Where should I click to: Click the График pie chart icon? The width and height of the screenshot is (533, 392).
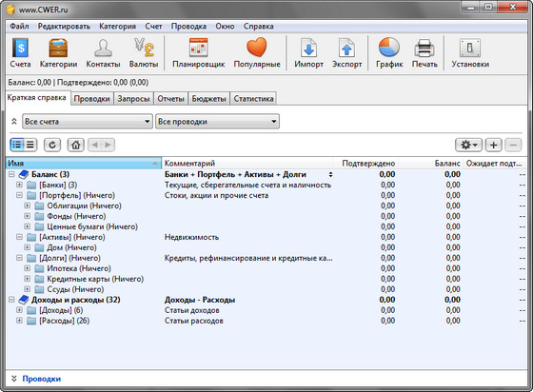[x=389, y=48]
